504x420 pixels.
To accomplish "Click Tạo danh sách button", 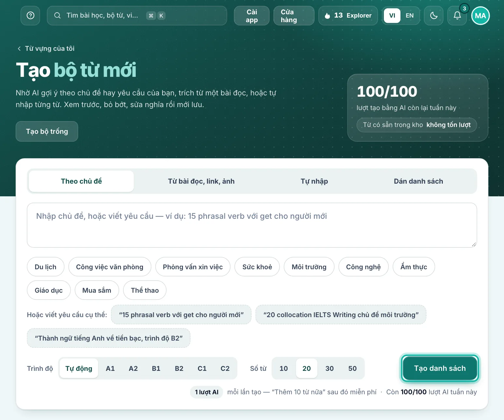I will [440, 368].
